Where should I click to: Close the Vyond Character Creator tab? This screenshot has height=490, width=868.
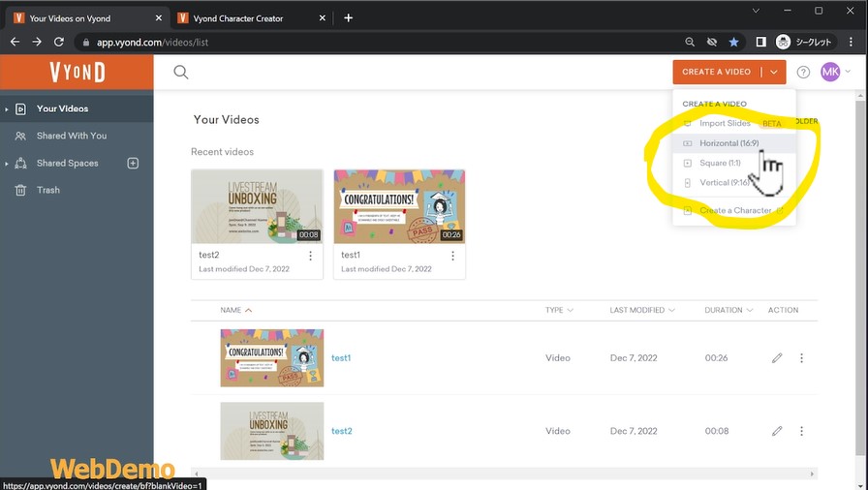tap(323, 18)
